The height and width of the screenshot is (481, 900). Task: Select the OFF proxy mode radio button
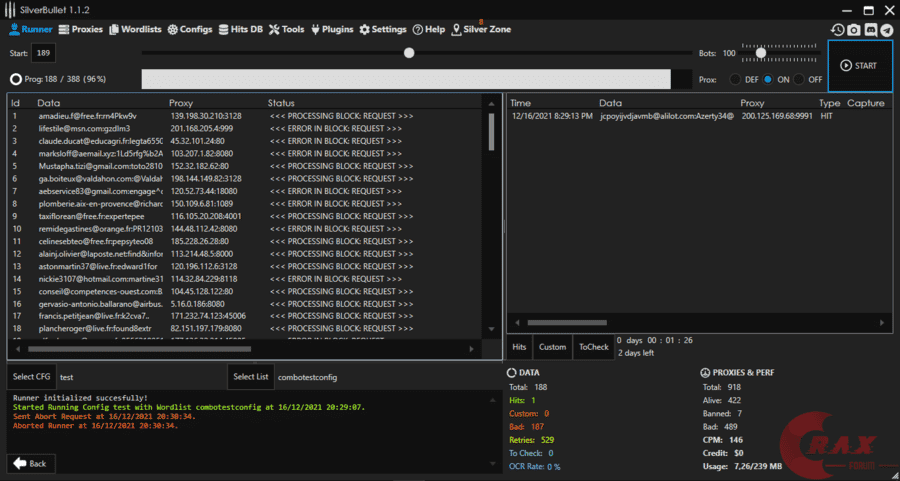click(x=800, y=79)
